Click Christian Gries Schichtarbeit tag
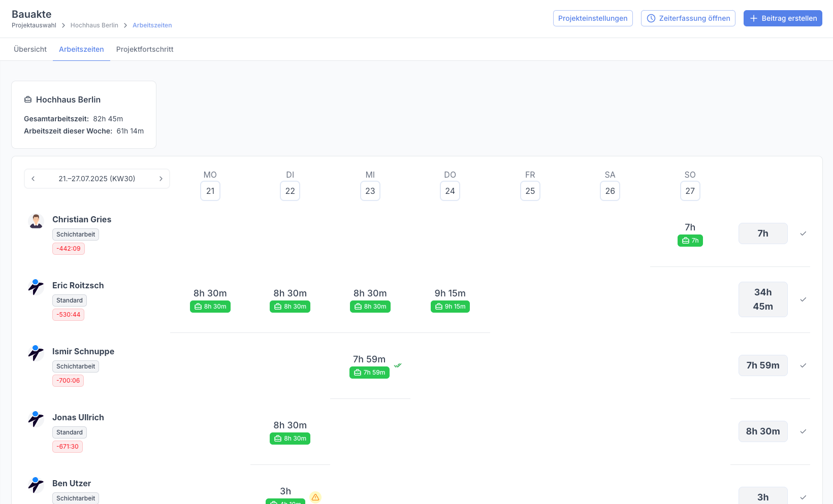Viewport: 833px width, 504px height. [76, 234]
